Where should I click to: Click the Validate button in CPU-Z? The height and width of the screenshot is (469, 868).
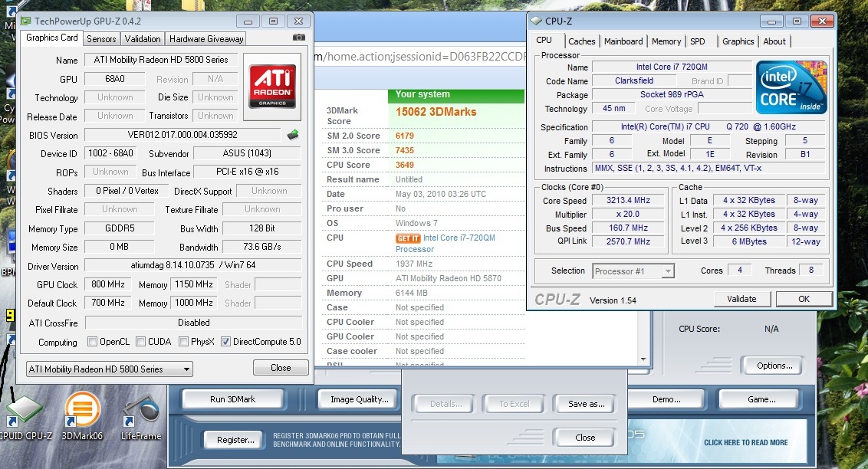[x=741, y=299]
